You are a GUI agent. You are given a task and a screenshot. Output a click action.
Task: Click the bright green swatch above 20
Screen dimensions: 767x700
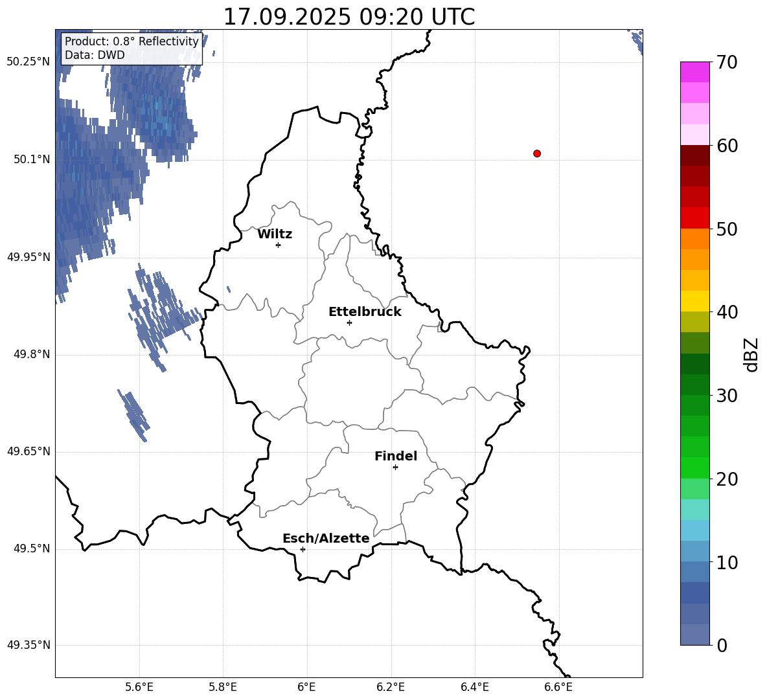695,468
